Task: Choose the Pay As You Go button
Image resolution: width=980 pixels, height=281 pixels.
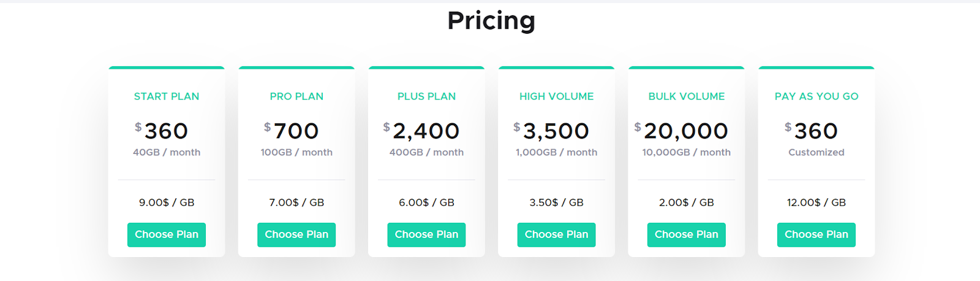Action: click(816, 234)
